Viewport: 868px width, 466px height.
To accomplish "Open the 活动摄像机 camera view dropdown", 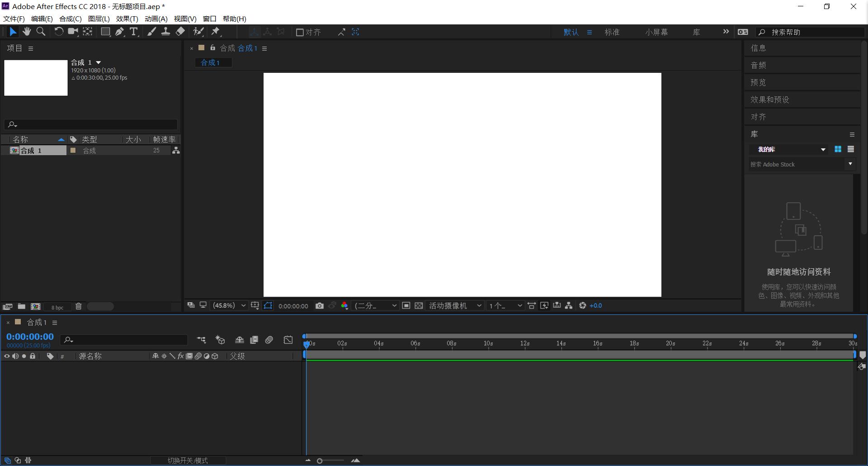I will pos(454,306).
